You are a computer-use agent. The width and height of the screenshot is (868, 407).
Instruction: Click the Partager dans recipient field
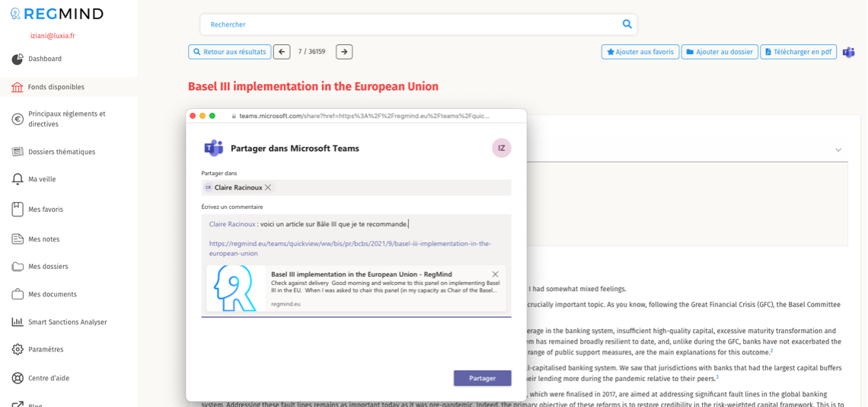356,187
